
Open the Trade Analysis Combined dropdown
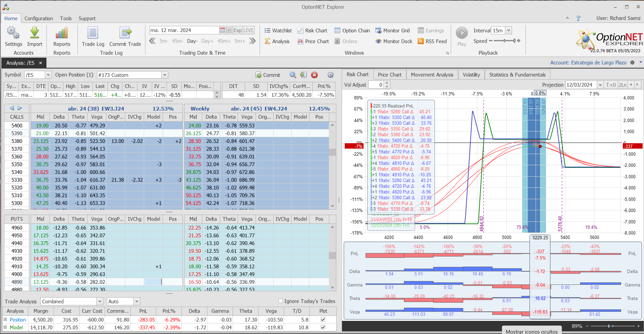pyautogui.click(x=100, y=301)
